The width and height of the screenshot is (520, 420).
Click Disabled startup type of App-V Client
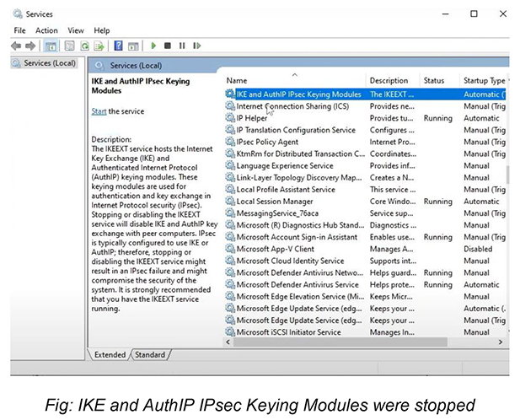click(478, 249)
